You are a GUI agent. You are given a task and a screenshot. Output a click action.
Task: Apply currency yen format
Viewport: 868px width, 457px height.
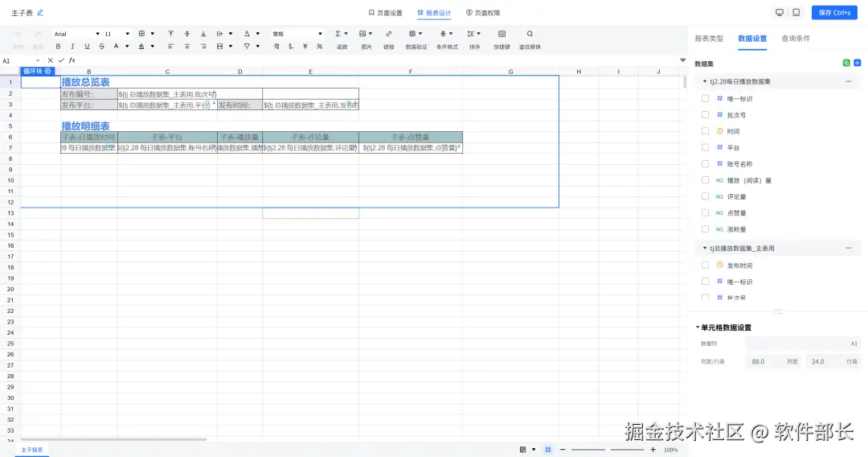point(305,47)
